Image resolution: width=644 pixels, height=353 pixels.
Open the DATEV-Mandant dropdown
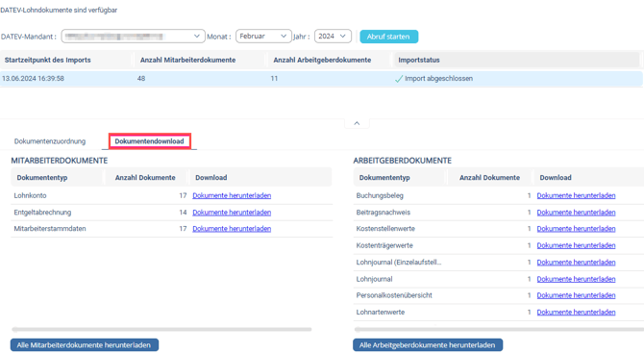pos(133,37)
